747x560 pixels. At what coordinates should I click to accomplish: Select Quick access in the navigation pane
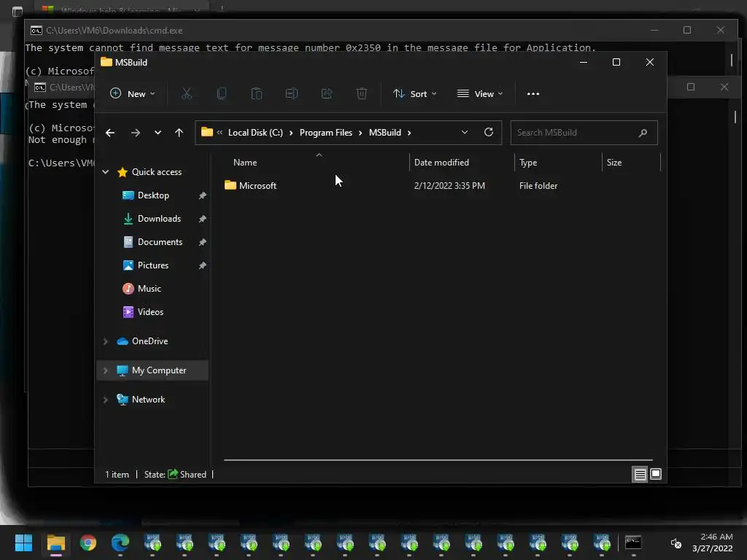tap(157, 172)
